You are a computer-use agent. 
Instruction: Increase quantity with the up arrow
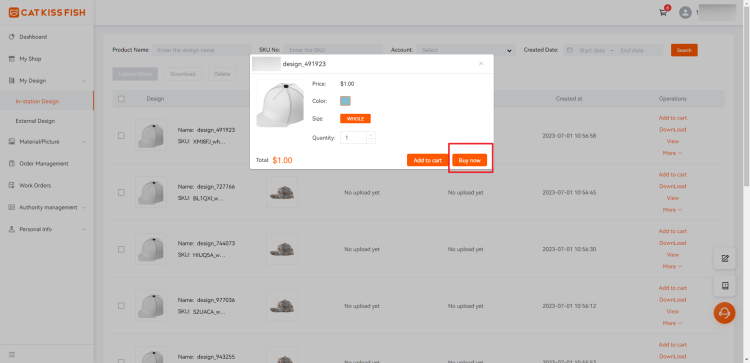[x=371, y=135]
